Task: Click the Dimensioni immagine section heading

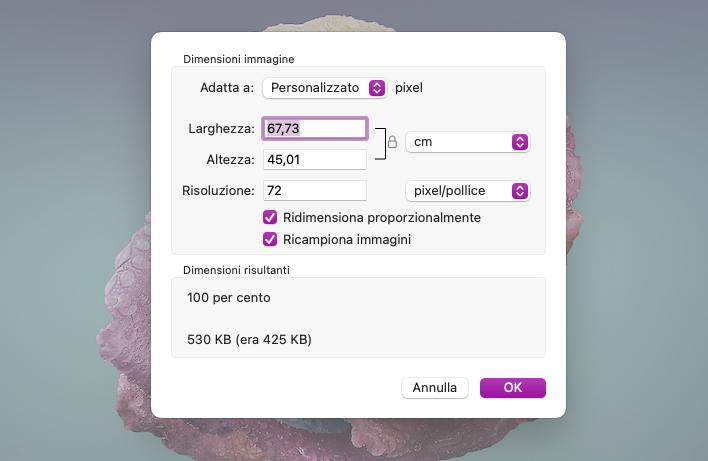Action: pyautogui.click(x=238, y=60)
